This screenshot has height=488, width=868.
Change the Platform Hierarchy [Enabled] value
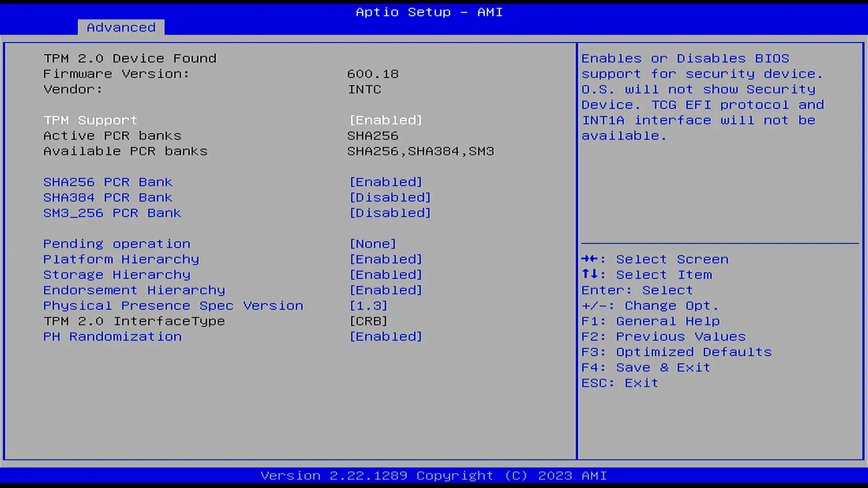click(386, 259)
